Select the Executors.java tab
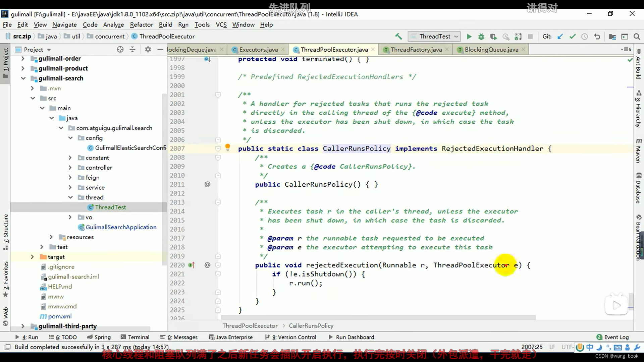 click(259, 50)
